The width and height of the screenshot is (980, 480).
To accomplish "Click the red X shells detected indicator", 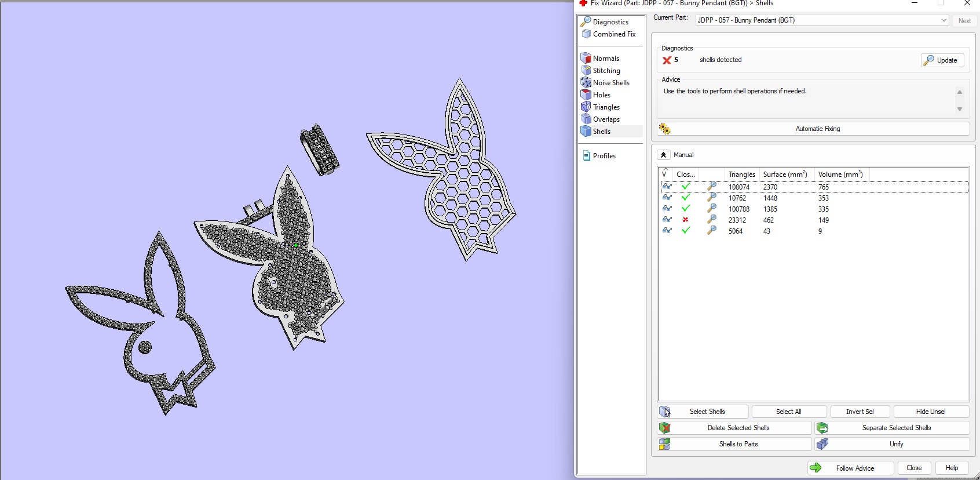I will tap(667, 60).
